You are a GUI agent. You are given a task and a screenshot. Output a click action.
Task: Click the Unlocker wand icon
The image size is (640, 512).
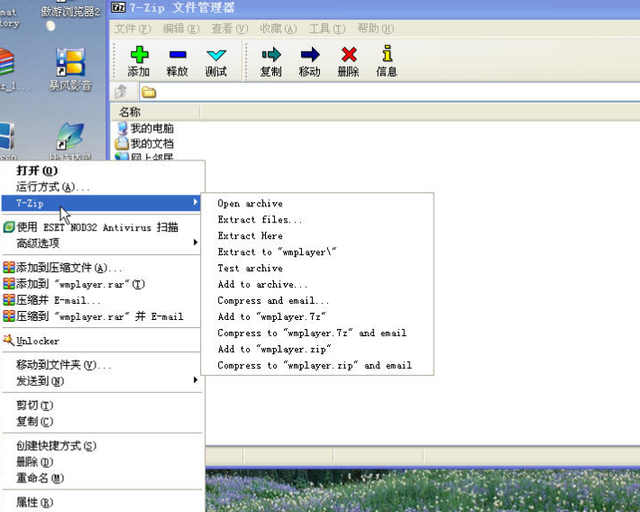tap(9, 340)
